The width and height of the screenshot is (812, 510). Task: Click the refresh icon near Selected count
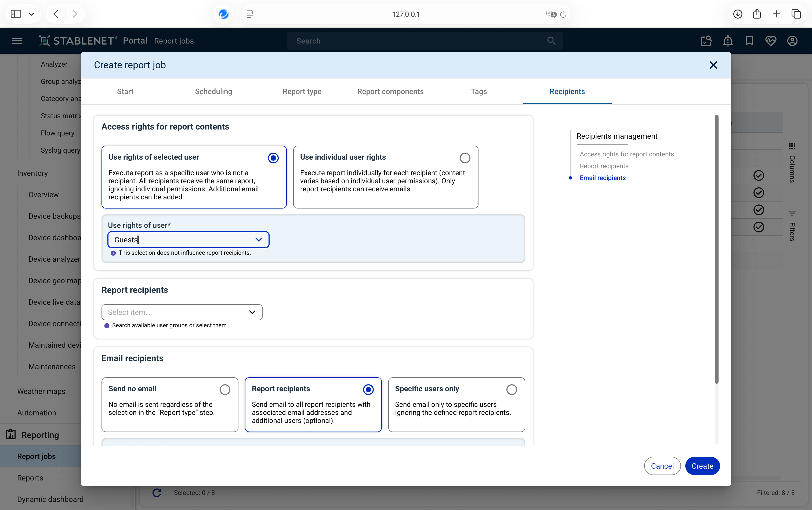pos(157,493)
